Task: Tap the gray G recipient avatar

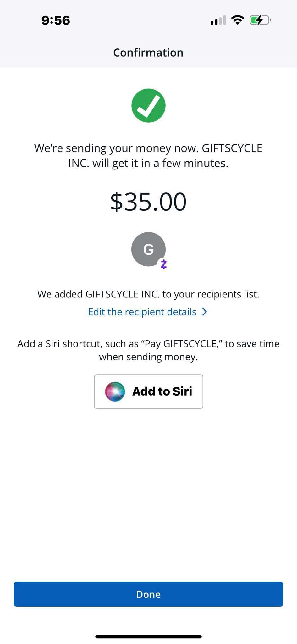Action: click(148, 249)
